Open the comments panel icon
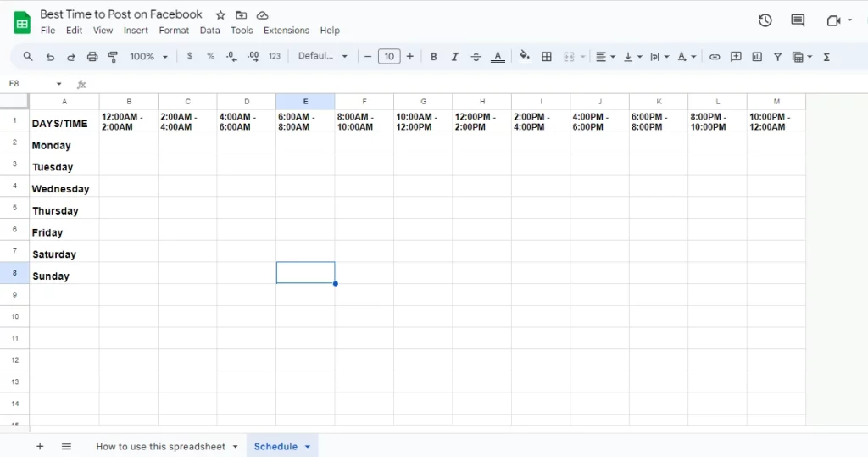The height and width of the screenshot is (457, 868). tap(798, 20)
